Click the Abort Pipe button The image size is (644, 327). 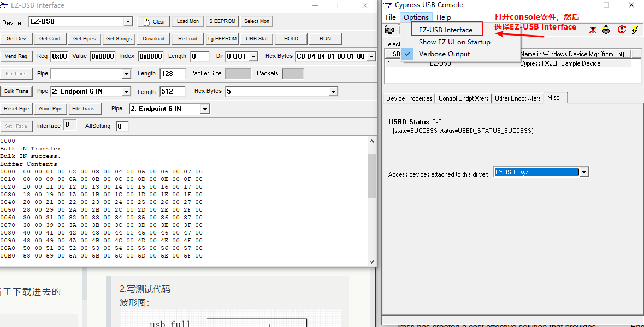pyautogui.click(x=50, y=109)
